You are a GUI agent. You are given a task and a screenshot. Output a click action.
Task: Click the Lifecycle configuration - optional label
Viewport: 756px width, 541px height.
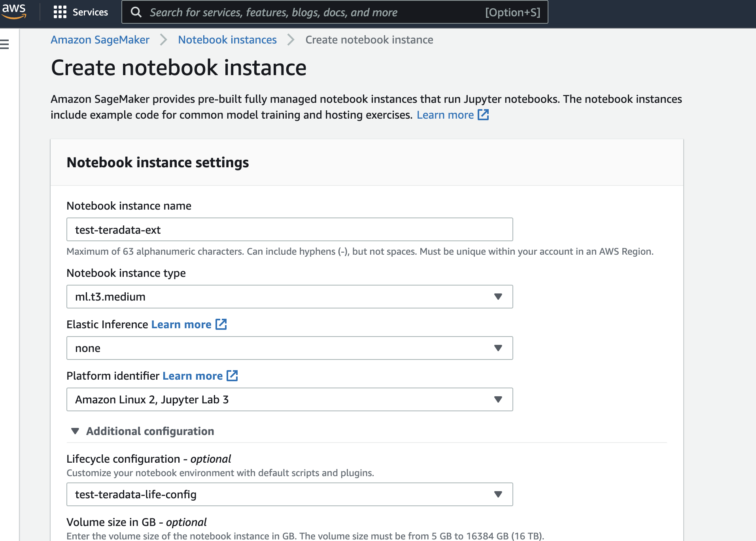coord(149,459)
